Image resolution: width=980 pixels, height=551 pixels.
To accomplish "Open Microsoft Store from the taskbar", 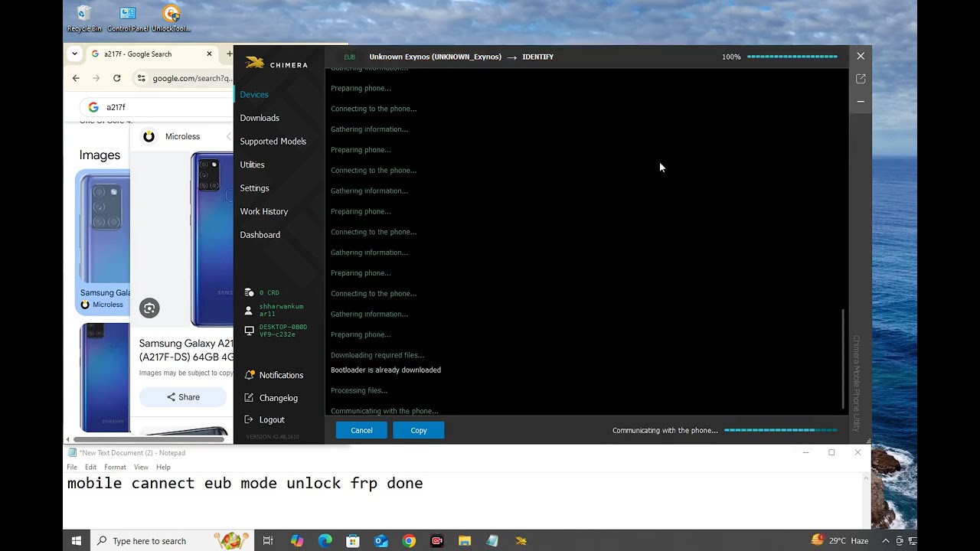I will click(353, 541).
